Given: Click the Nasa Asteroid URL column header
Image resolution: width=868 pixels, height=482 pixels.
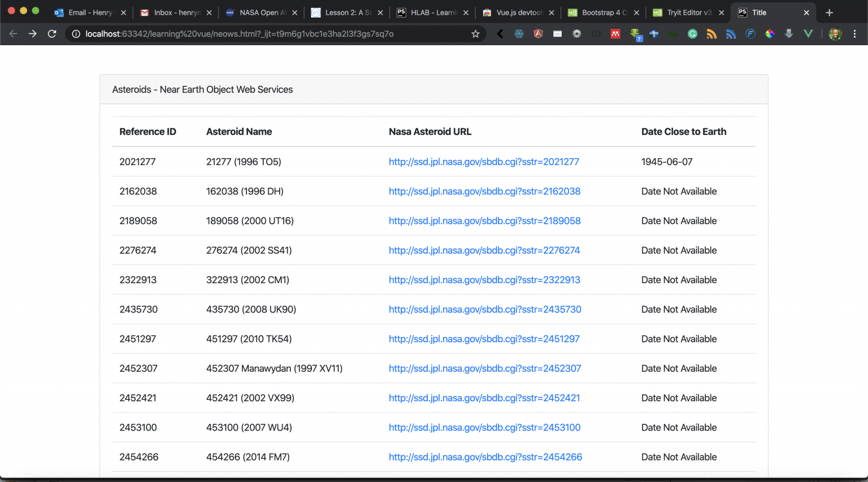Looking at the screenshot, I should pos(430,132).
